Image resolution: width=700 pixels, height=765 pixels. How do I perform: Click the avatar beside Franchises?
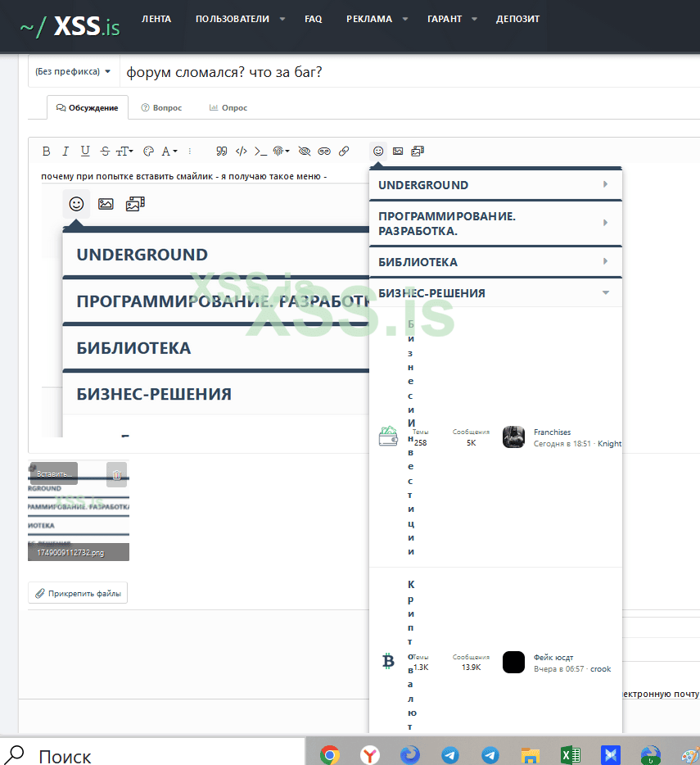pyautogui.click(x=513, y=437)
